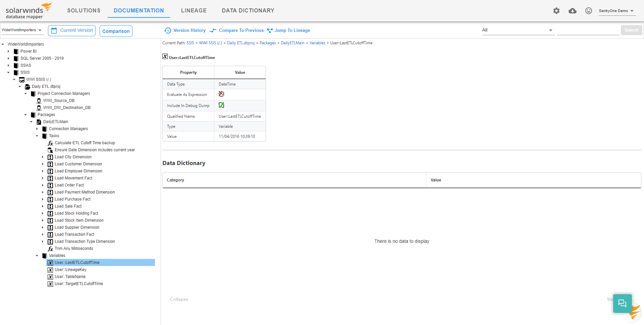Go to the SOLUTIONS tab
This screenshot has width=644, height=325.
pyautogui.click(x=84, y=10)
